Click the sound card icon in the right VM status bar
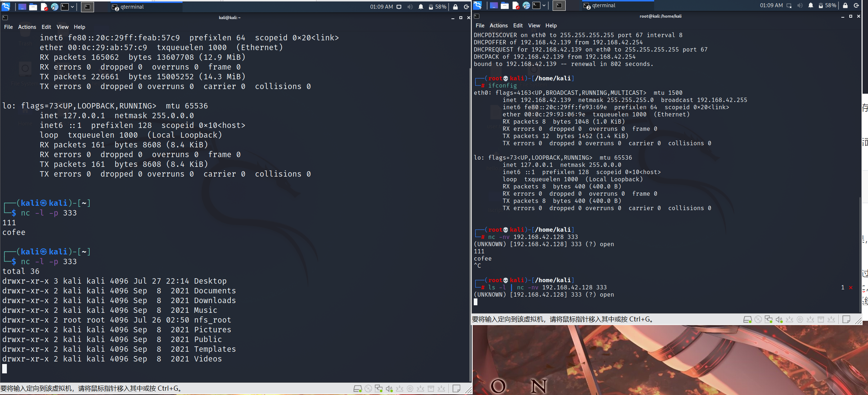The height and width of the screenshot is (395, 868). pos(779,319)
